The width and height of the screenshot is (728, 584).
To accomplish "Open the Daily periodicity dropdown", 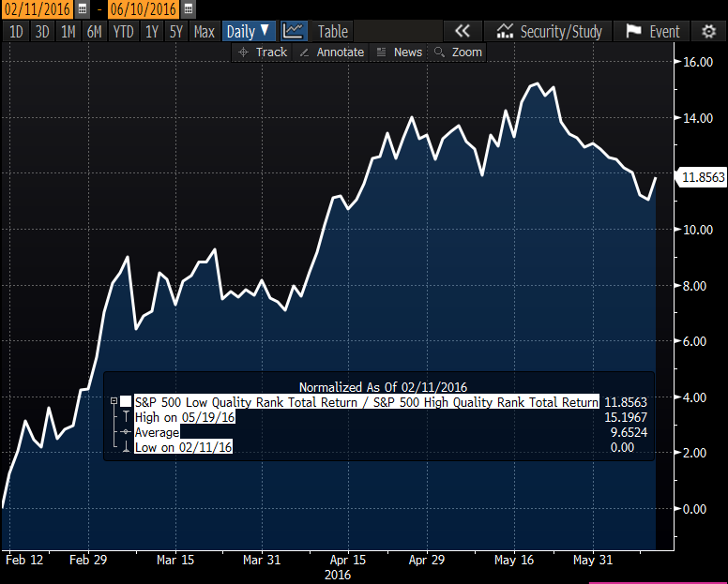I will coord(249,31).
